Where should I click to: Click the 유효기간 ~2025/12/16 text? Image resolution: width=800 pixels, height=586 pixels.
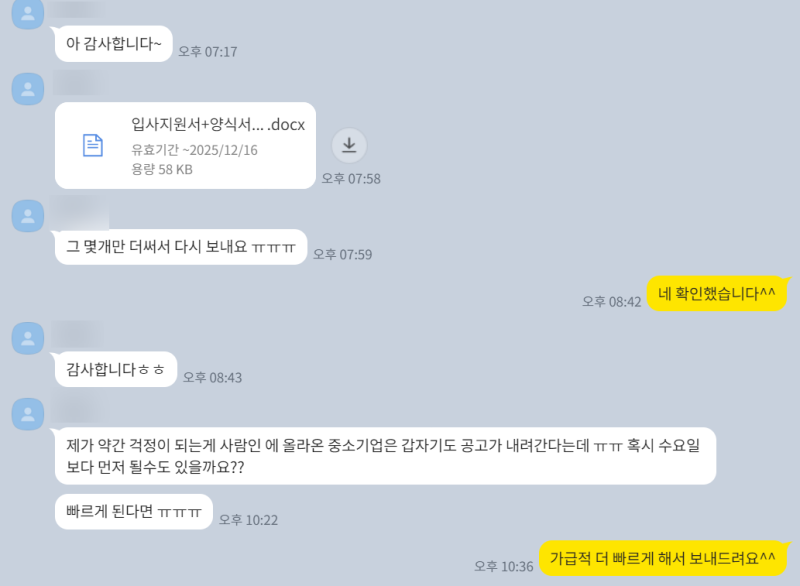194,150
